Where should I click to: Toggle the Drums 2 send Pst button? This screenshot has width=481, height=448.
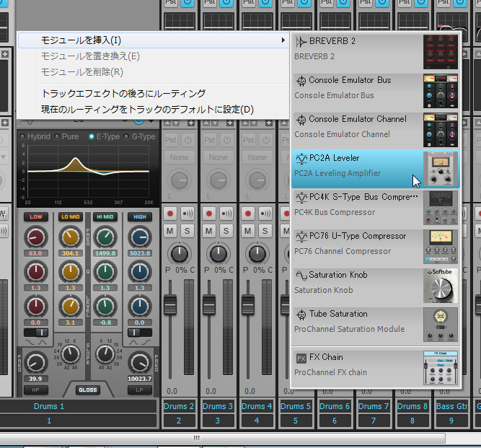tap(171, 140)
